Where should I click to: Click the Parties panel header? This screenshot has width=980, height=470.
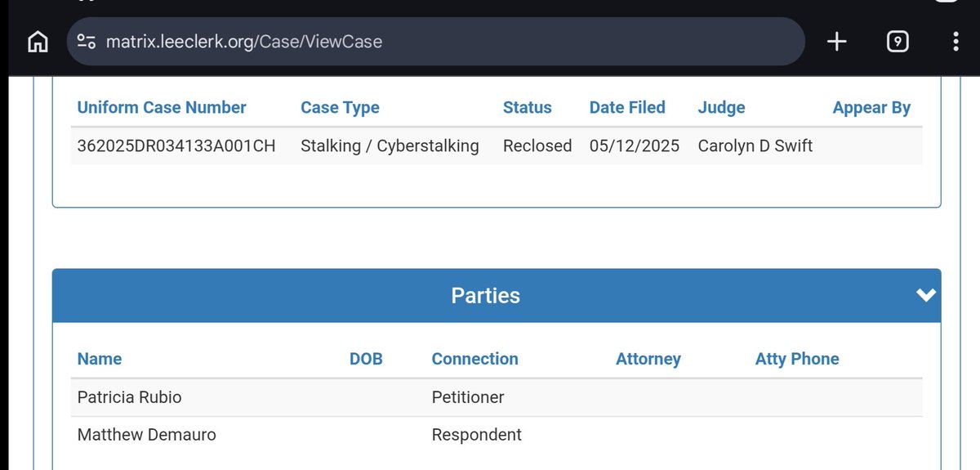[x=497, y=295]
